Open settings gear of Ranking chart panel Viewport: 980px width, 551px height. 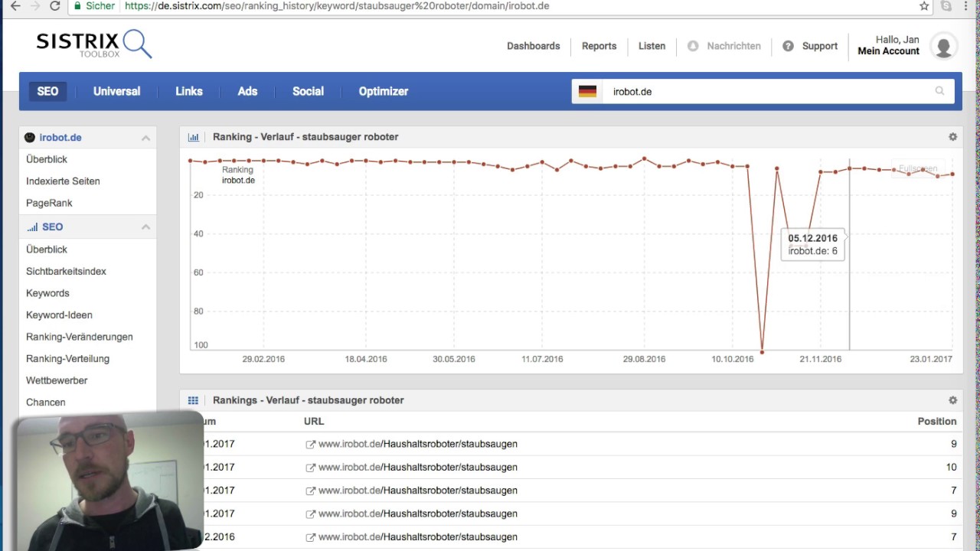point(952,137)
